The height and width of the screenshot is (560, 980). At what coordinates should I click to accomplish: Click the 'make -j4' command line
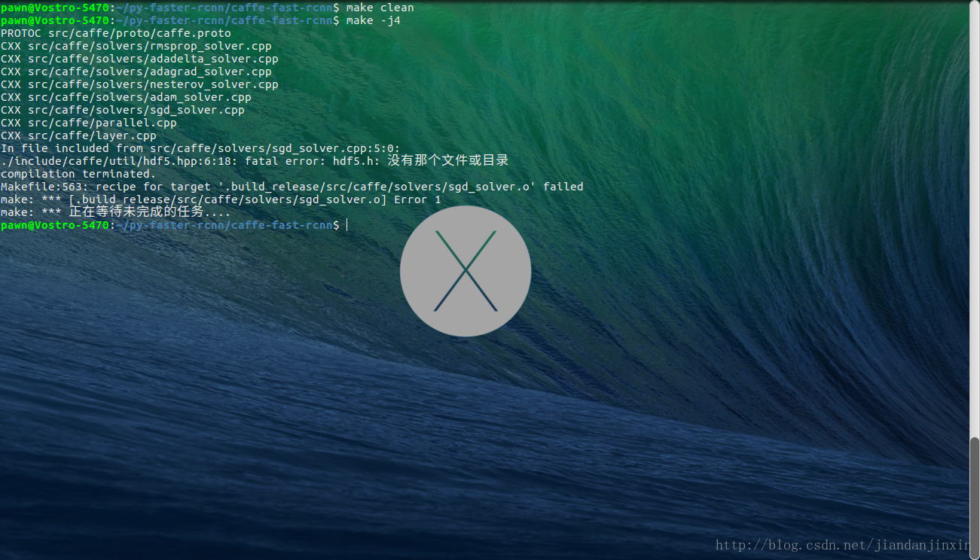click(x=200, y=20)
